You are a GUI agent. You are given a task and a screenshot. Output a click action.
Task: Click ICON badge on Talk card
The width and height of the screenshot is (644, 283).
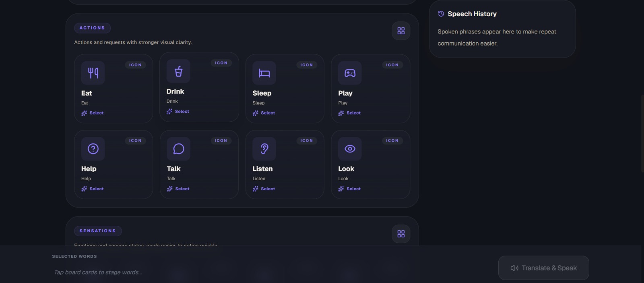coord(221,141)
